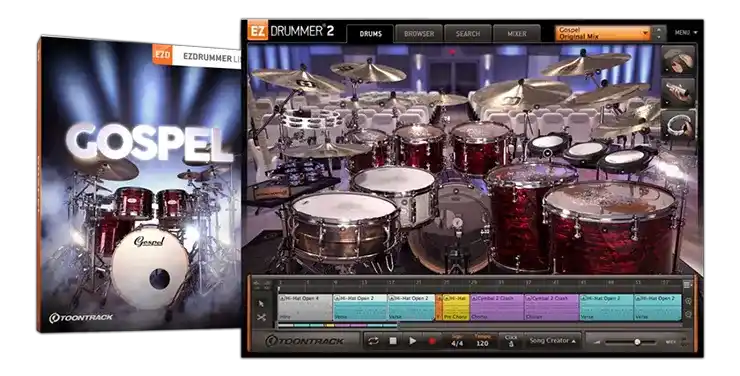The width and height of the screenshot is (740, 376).
Task: Step to the next preset with down arrow
Action: pyautogui.click(x=659, y=37)
